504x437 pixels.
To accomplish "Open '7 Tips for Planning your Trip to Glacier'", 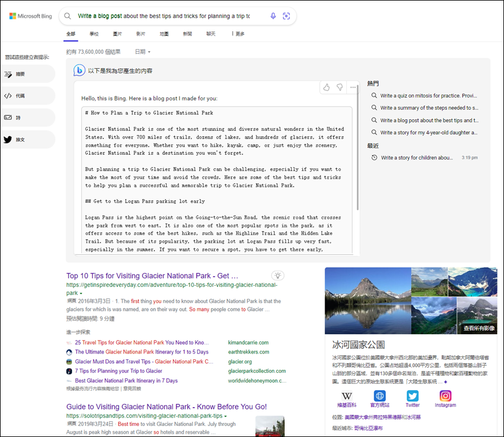I will (119, 371).
